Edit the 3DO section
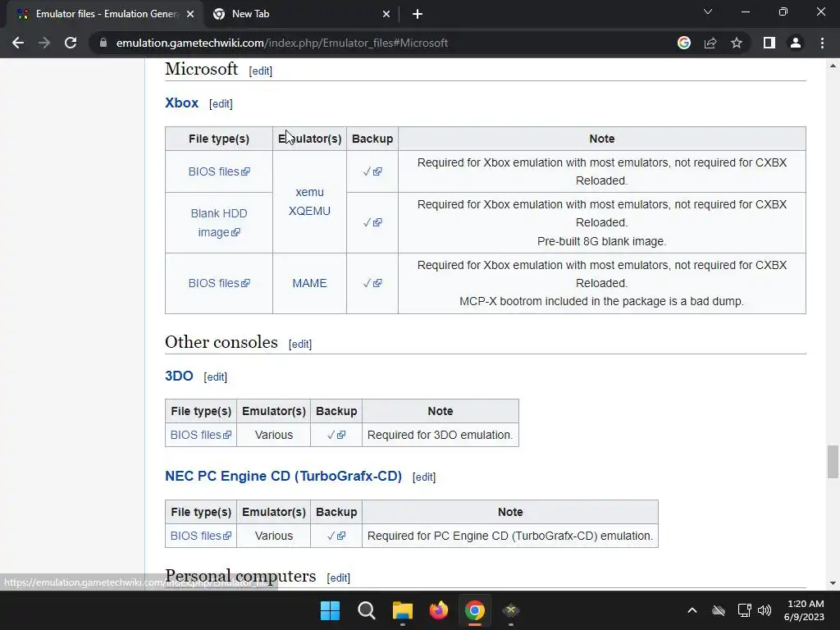Screen dimensions: 840x630 216,377
